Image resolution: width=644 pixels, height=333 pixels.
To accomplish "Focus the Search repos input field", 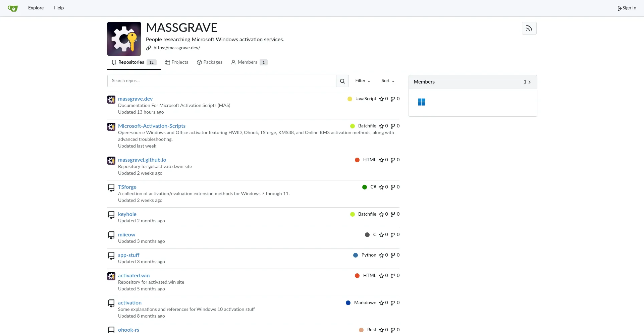I will tap(221, 81).
